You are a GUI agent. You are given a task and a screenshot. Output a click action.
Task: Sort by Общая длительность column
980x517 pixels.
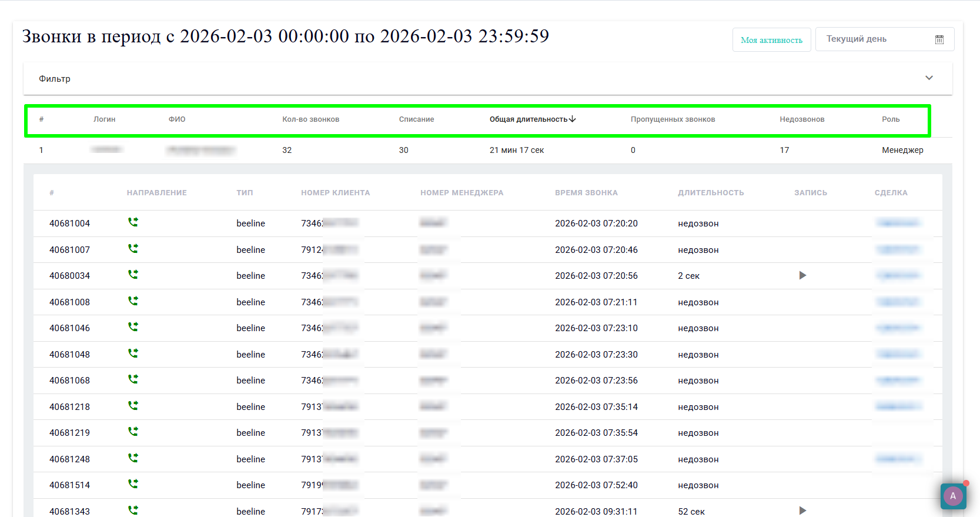pos(533,119)
